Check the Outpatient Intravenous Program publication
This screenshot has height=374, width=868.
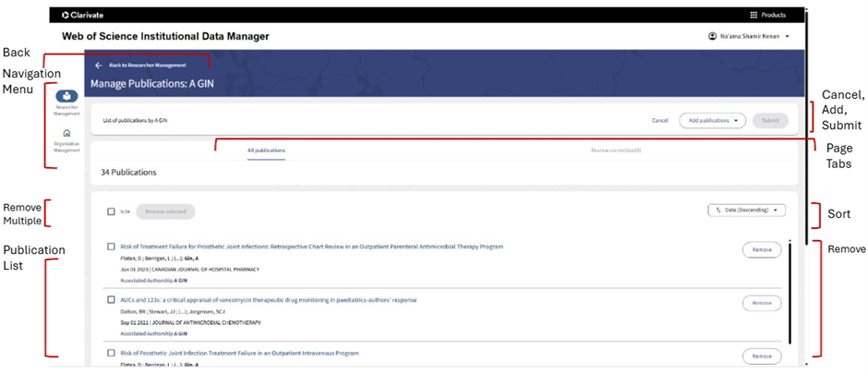[x=111, y=353]
